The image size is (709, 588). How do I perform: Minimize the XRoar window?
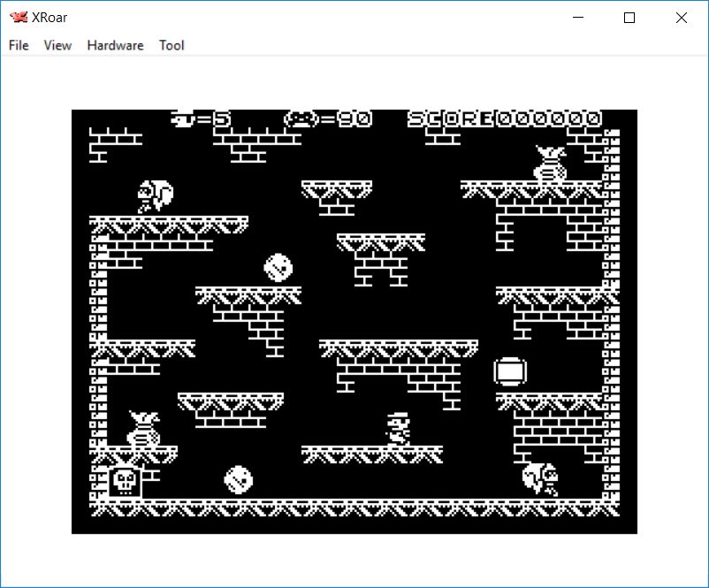pyautogui.click(x=579, y=18)
